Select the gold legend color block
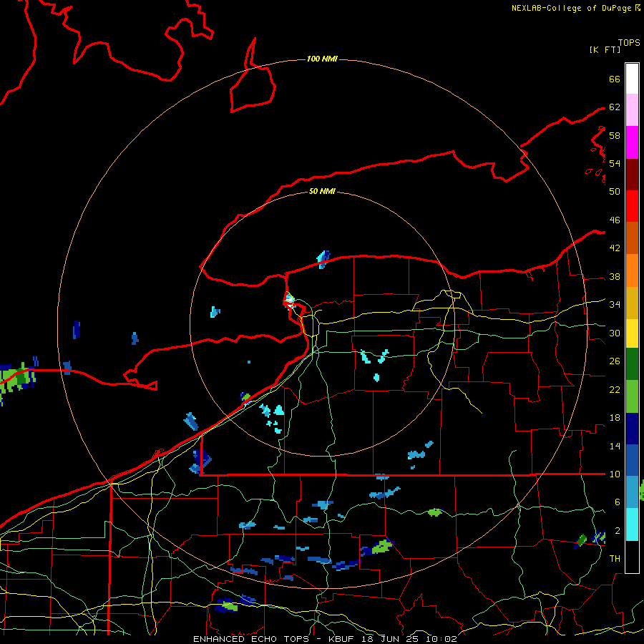 (632, 303)
